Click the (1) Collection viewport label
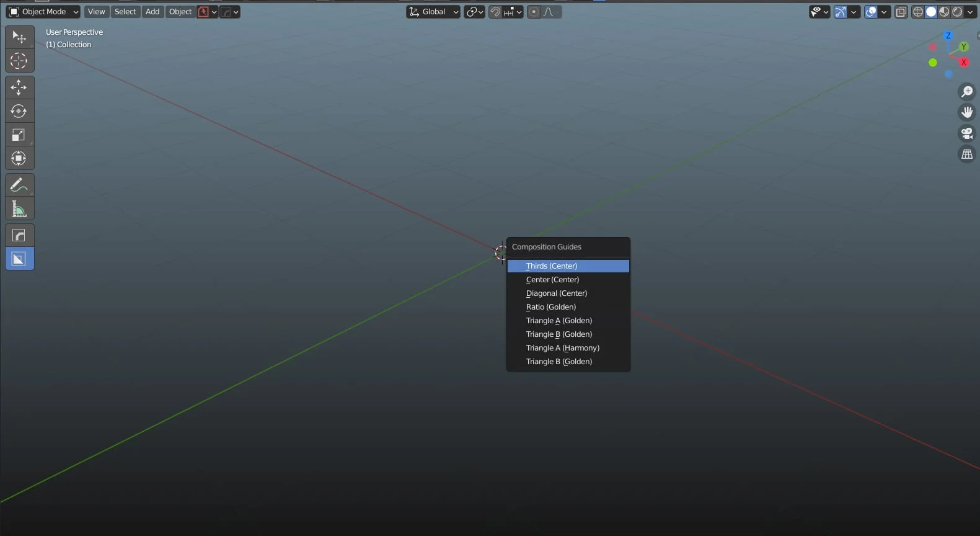The image size is (980, 536). [68, 45]
